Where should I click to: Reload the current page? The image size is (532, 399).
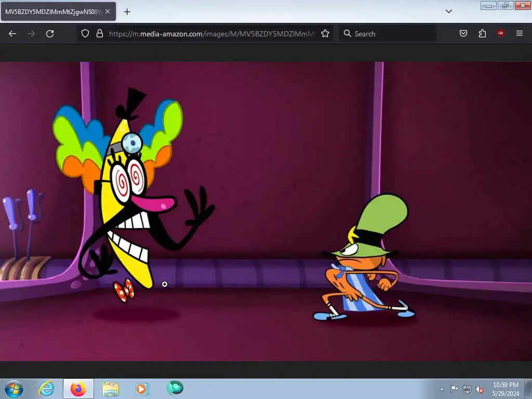pyautogui.click(x=50, y=34)
